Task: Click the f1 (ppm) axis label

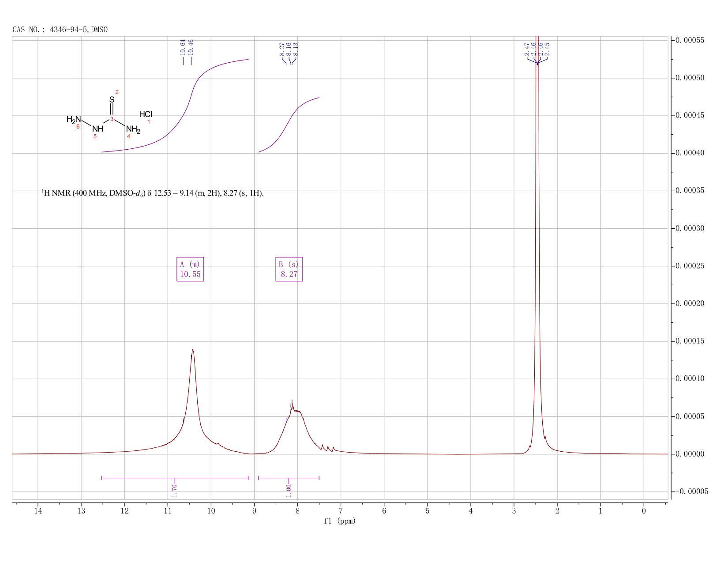Action: click(x=339, y=521)
